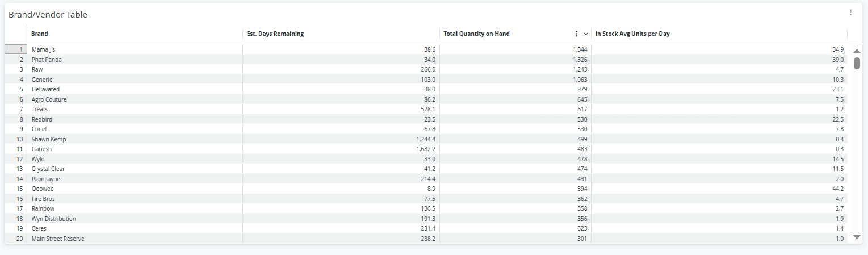Open Total Quantity on Hand column options menu
The width and height of the screenshot is (868, 255).
pos(577,34)
